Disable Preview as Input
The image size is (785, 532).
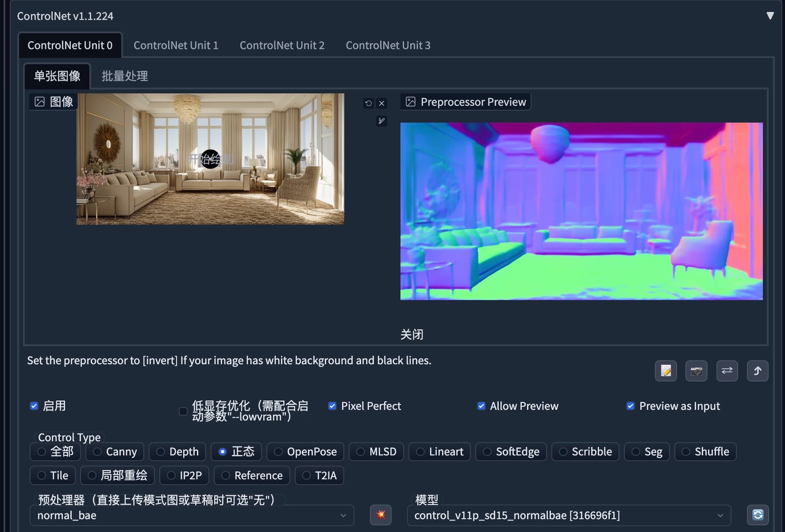pos(630,405)
